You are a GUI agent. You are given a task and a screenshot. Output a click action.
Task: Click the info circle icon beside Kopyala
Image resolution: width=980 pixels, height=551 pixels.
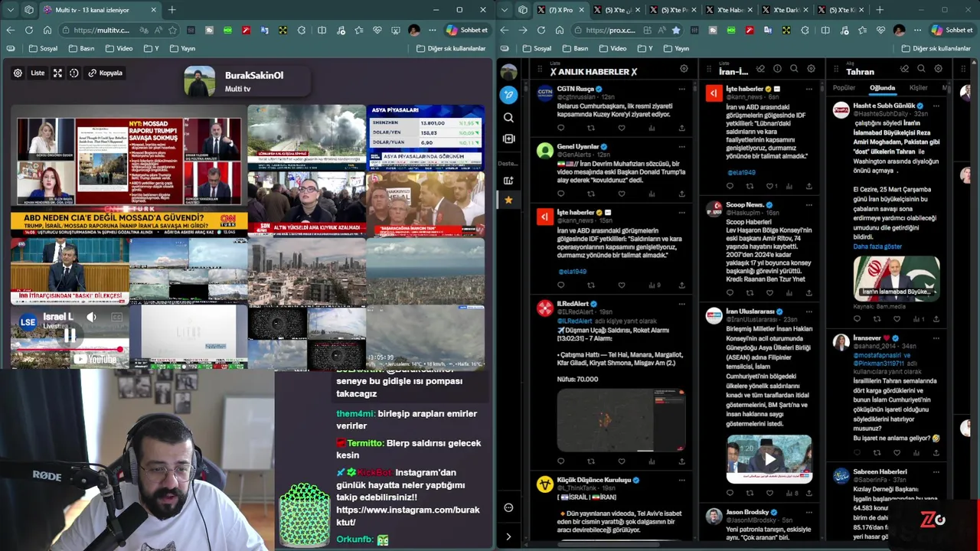point(74,73)
